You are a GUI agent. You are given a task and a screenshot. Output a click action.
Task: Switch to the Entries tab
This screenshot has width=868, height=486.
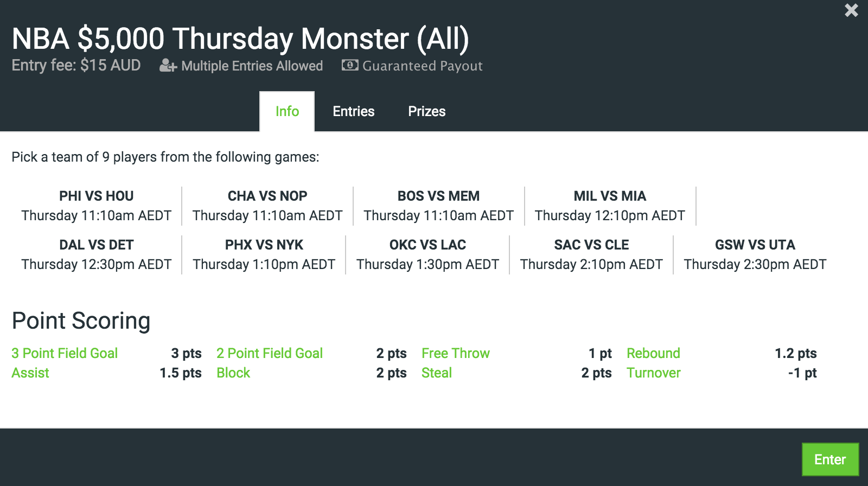coord(354,111)
